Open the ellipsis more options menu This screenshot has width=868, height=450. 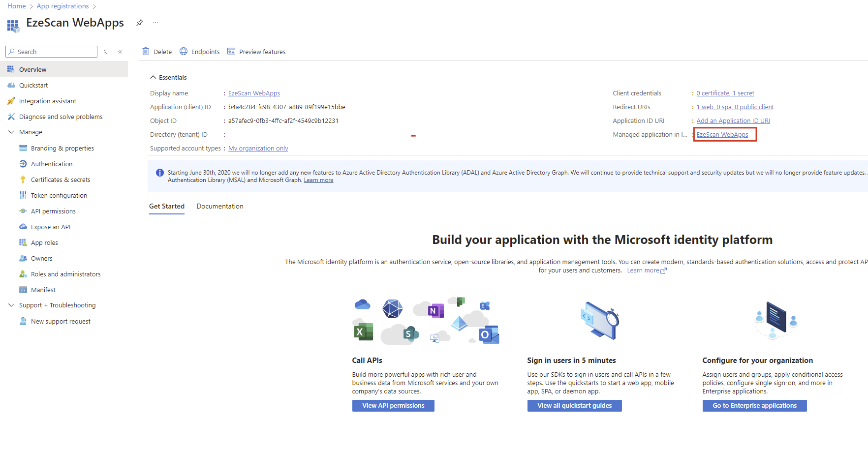(155, 23)
